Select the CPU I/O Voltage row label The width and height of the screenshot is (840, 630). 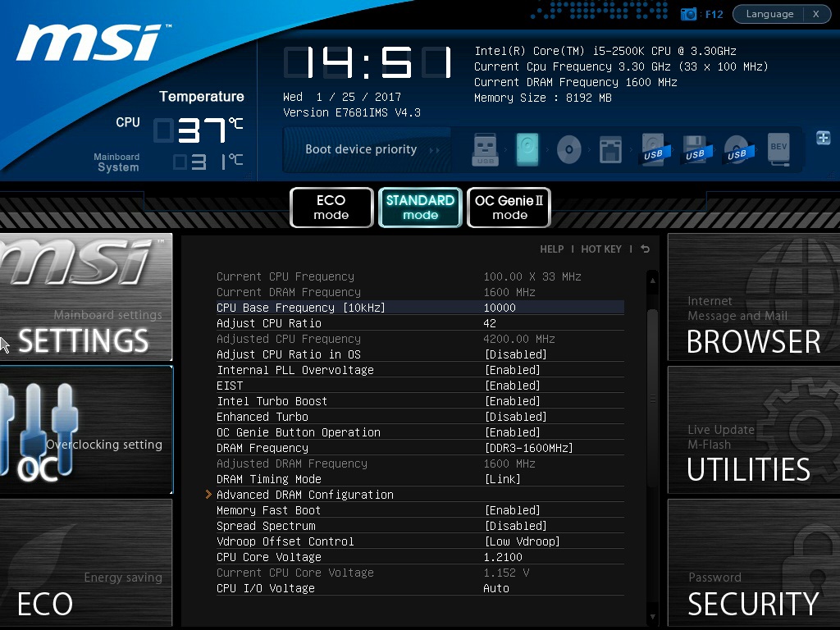pos(265,588)
